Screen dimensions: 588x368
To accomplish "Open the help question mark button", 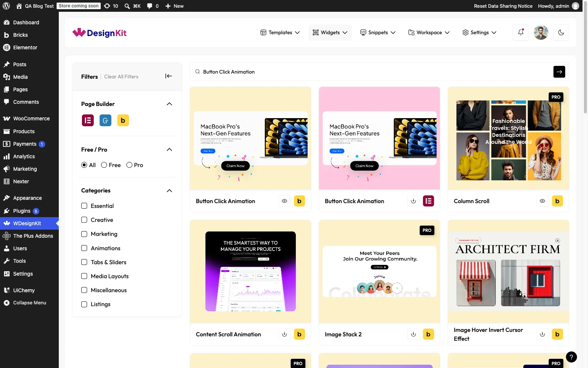I will pyautogui.click(x=571, y=357).
